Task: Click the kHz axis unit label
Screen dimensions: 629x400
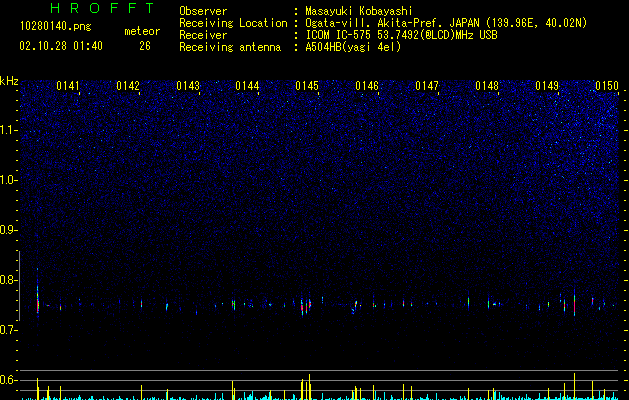Action: coord(9,81)
